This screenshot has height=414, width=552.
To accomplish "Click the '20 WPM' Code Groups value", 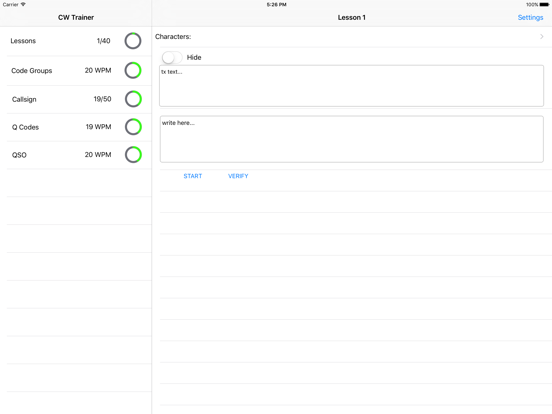I will [x=98, y=70].
